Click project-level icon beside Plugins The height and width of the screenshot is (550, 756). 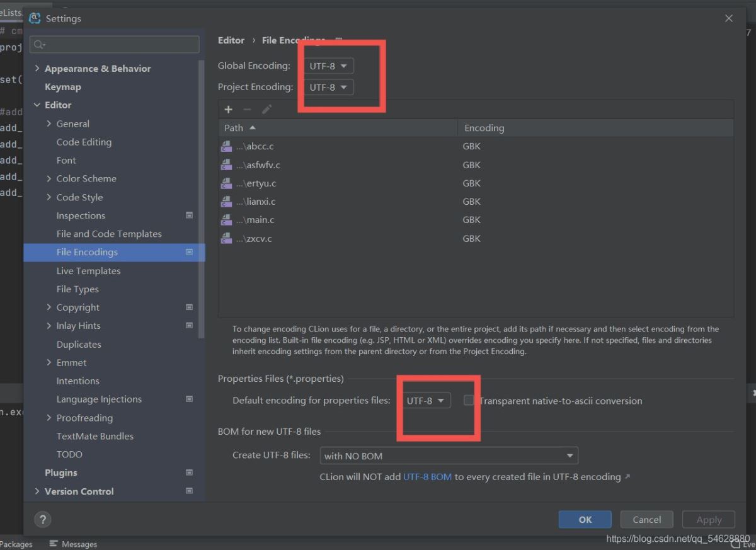189,473
